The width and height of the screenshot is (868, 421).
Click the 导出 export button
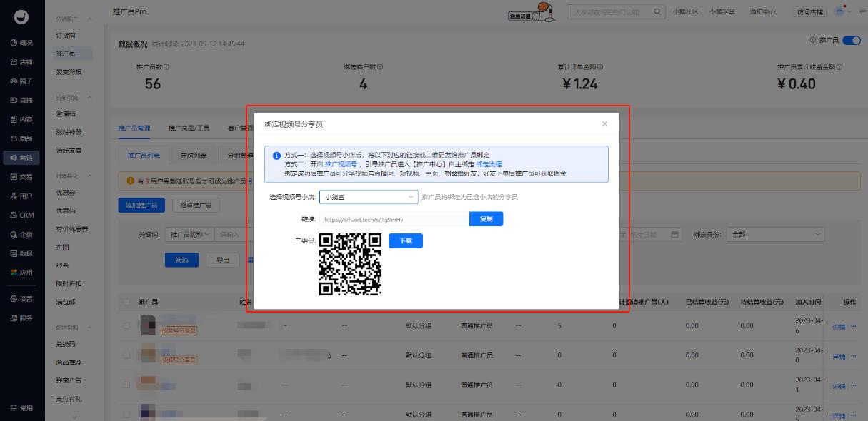pos(223,260)
